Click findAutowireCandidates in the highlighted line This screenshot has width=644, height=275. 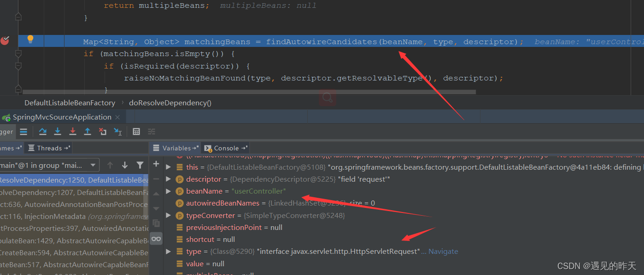(x=322, y=42)
